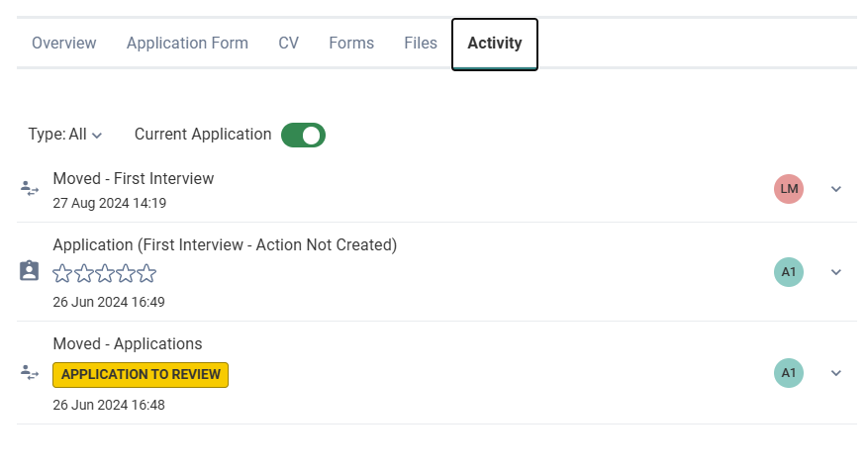Click the APPLICATION TO REVIEW badge
868x471 pixels.
[141, 375]
